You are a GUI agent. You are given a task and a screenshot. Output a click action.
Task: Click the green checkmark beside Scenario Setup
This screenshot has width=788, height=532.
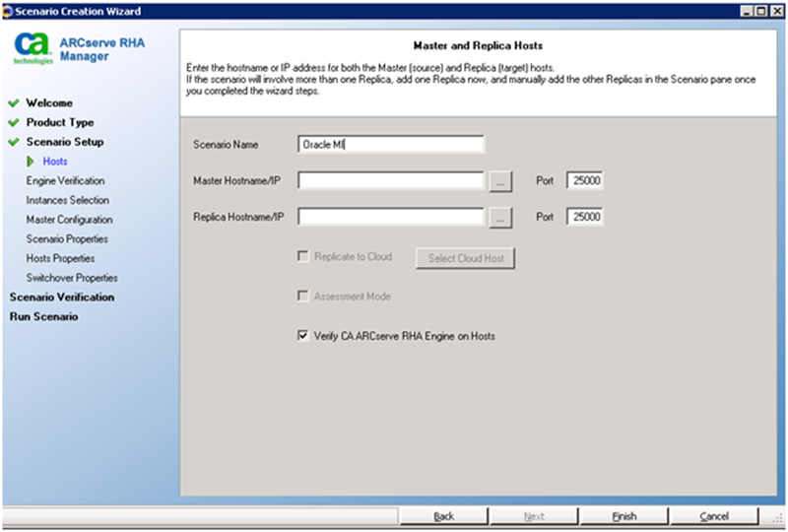[x=14, y=142]
